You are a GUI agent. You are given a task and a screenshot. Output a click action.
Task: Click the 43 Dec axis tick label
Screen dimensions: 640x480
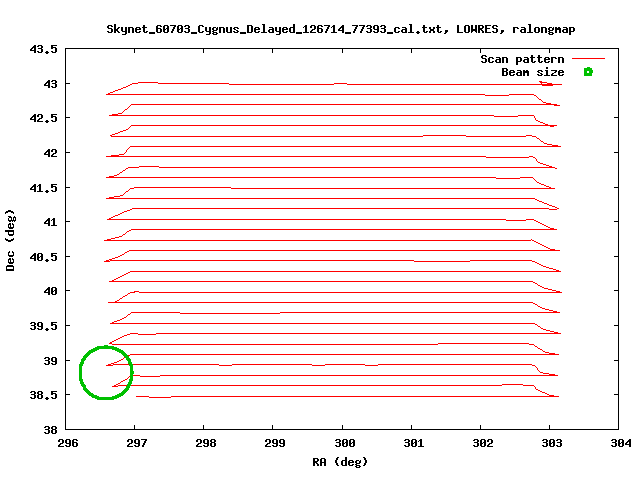51,84
